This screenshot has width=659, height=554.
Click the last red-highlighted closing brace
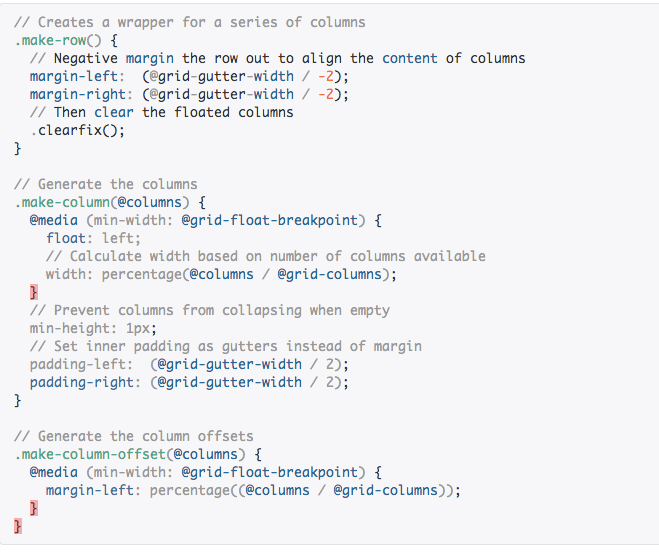17,526
